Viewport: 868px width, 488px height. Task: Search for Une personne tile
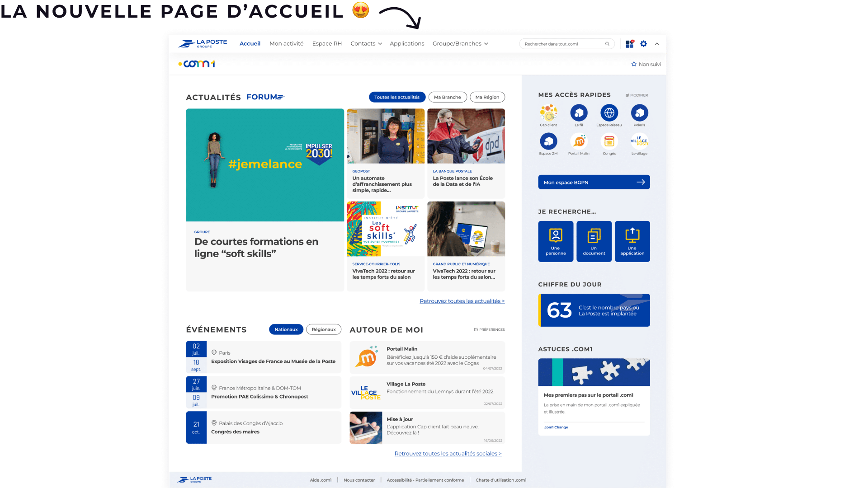click(556, 241)
